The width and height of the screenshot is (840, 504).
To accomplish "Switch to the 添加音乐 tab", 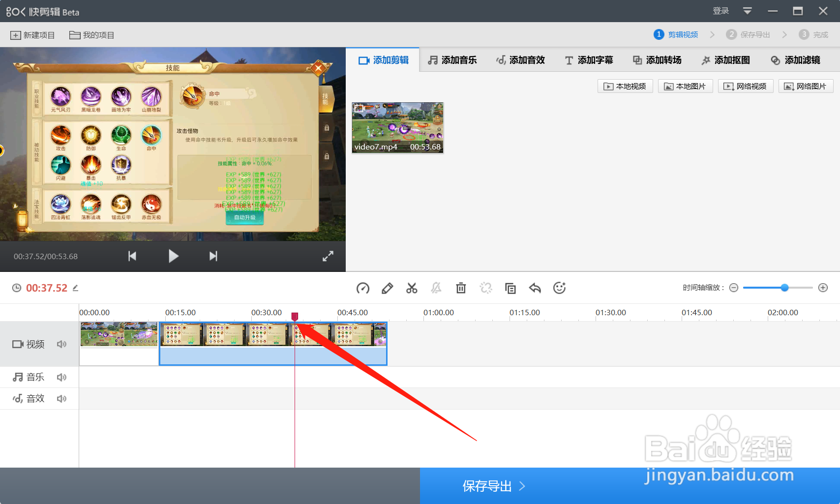I will pos(452,59).
